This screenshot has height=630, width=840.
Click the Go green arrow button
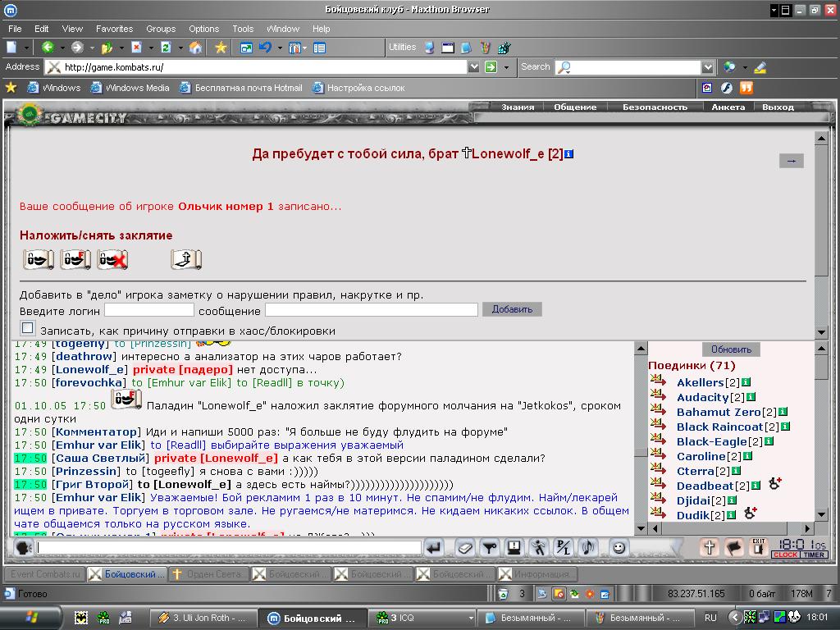[491, 67]
